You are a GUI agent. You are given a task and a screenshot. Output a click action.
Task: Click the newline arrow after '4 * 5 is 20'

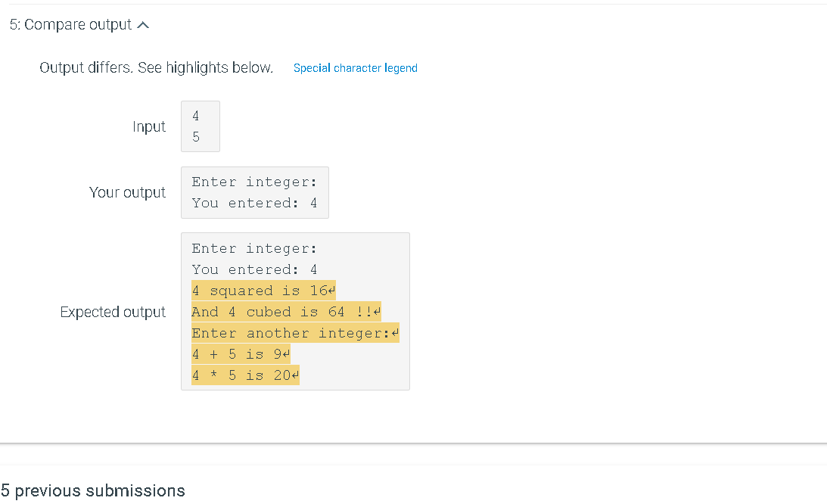pyautogui.click(x=295, y=375)
